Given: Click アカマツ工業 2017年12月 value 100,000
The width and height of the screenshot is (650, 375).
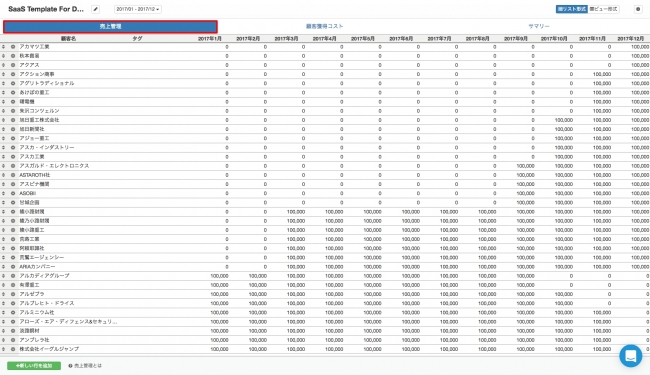Looking at the screenshot, I should coord(640,47).
